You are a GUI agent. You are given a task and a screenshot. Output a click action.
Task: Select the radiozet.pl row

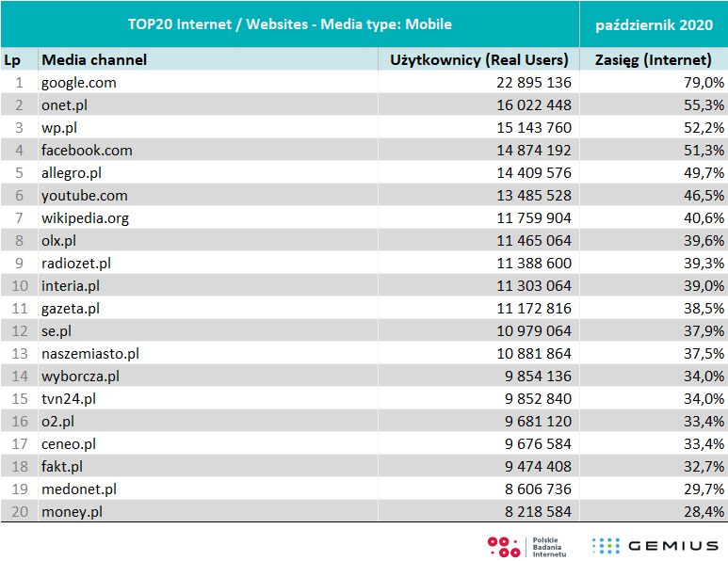(76, 264)
